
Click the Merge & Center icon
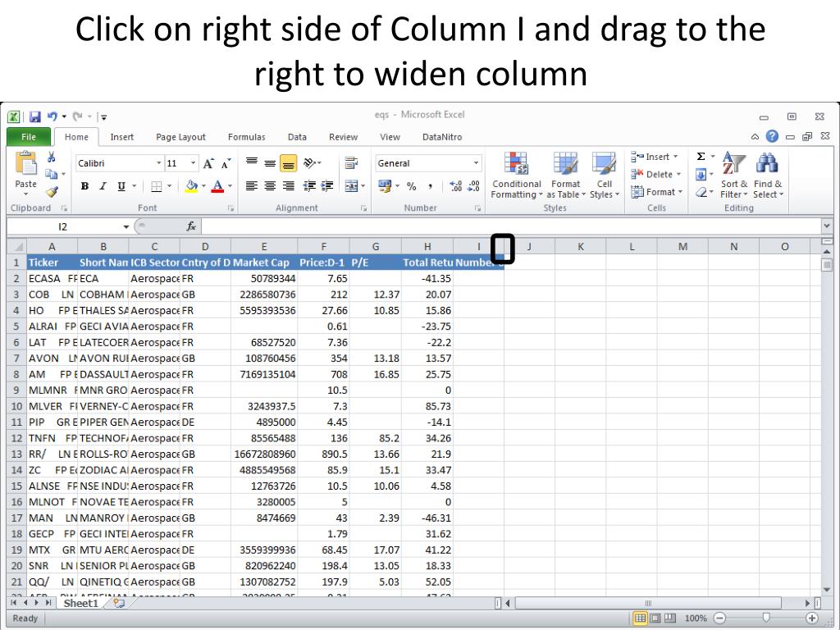click(351, 186)
